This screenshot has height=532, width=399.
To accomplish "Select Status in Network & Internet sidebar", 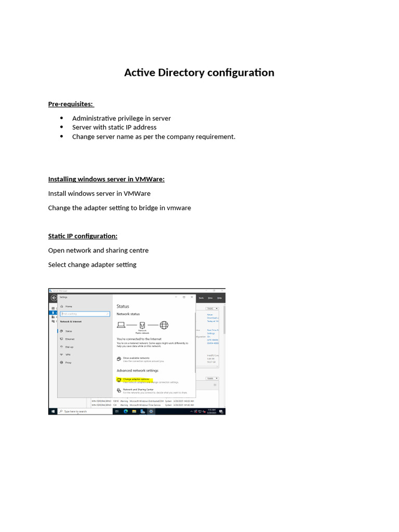I will click(x=66, y=331).
